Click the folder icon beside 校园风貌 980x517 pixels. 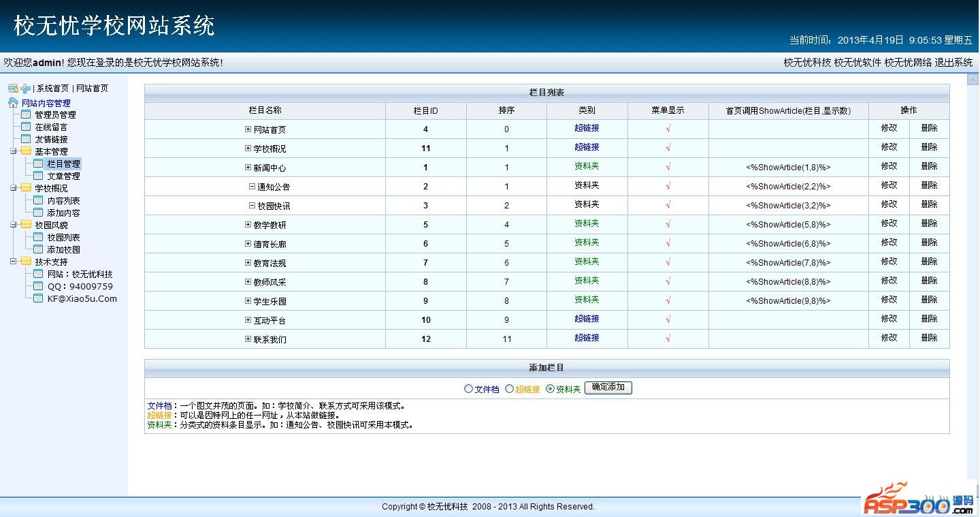[x=26, y=224]
